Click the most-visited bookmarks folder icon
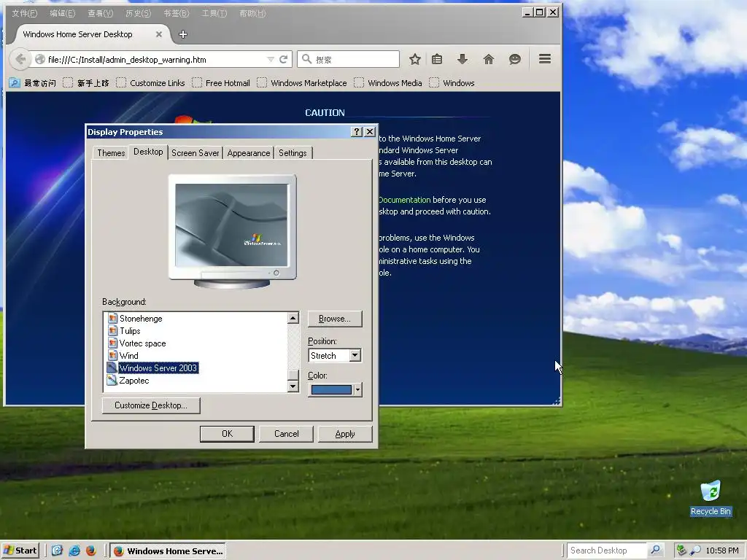 click(x=15, y=83)
